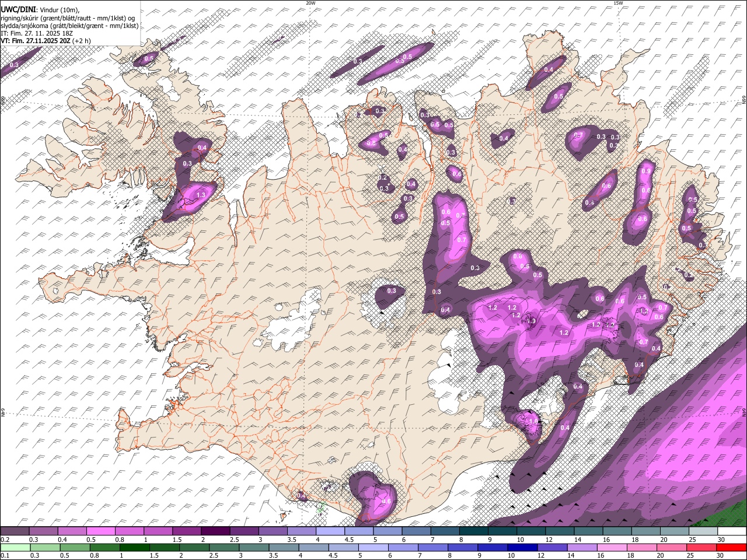Select the 10 swatch in upper legend row

[x=530, y=531]
